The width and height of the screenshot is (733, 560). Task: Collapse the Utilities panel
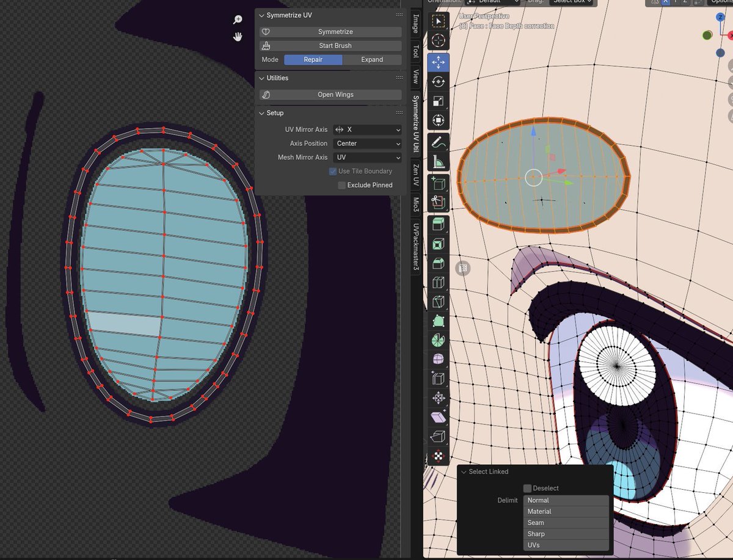pyautogui.click(x=261, y=78)
